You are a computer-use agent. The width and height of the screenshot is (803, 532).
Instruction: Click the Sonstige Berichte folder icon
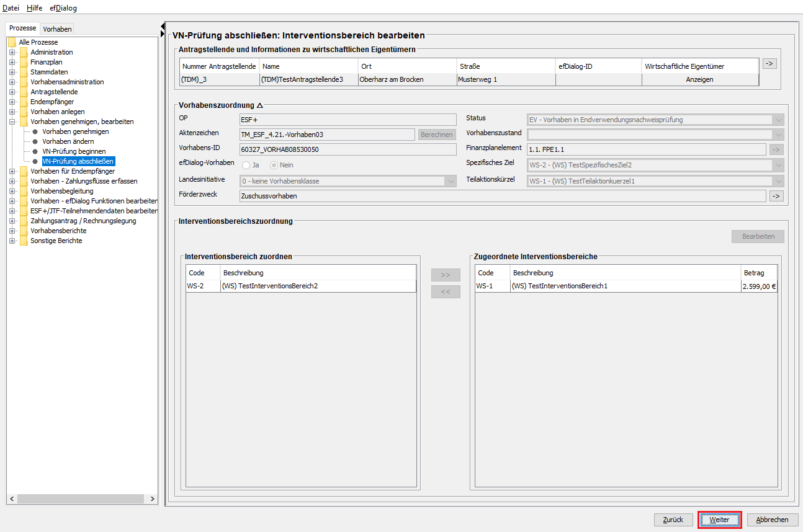pos(24,241)
